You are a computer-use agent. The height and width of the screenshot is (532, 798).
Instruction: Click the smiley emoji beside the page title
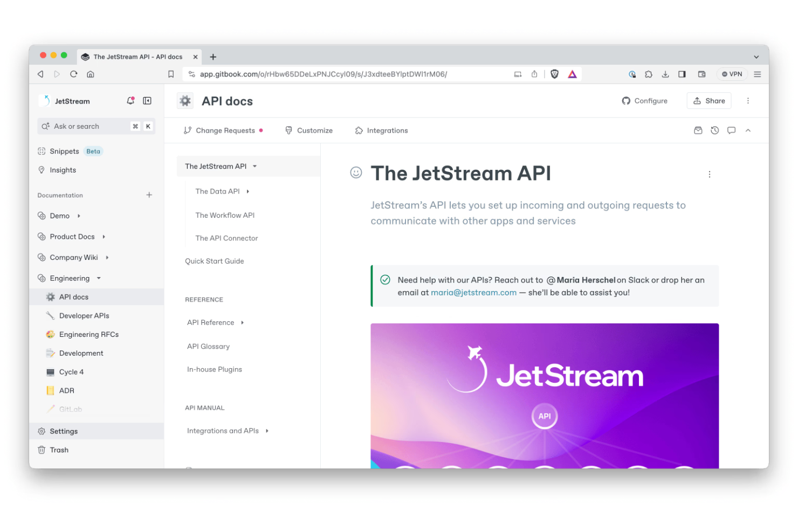pyautogui.click(x=356, y=173)
